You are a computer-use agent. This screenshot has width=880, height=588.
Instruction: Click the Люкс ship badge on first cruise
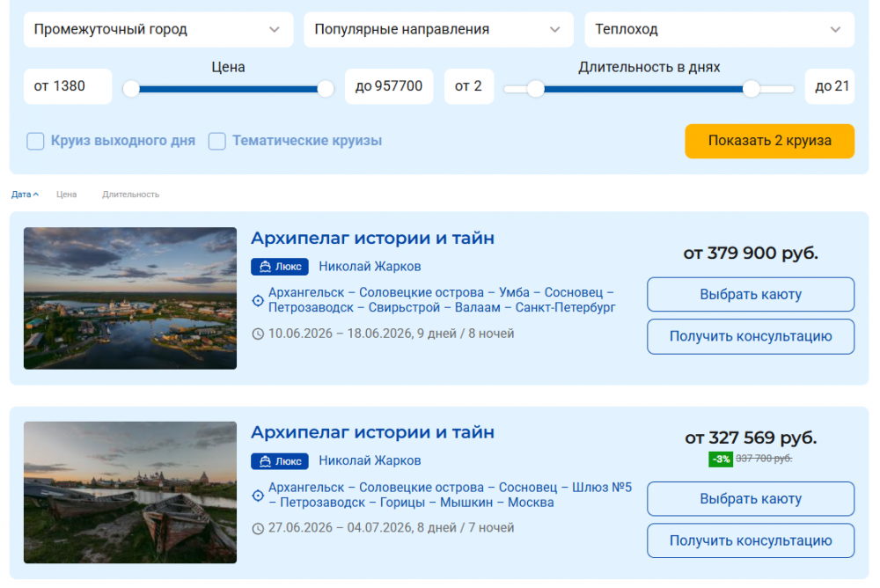pyautogui.click(x=279, y=267)
